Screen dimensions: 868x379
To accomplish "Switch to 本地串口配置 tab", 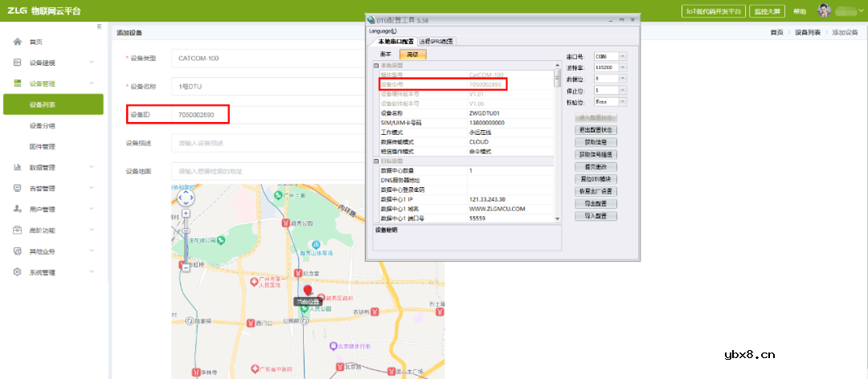I will point(395,42).
